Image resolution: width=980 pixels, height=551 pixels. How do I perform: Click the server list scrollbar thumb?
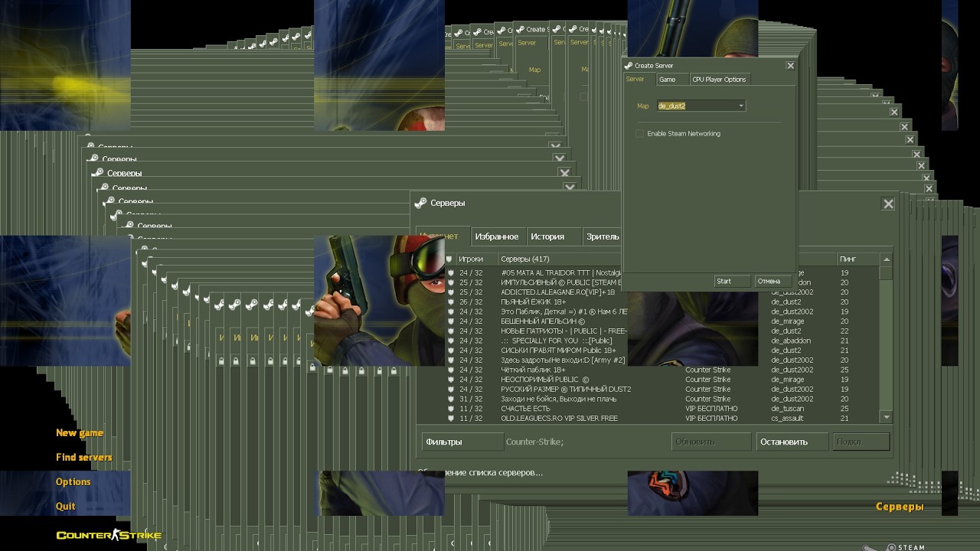click(x=887, y=272)
